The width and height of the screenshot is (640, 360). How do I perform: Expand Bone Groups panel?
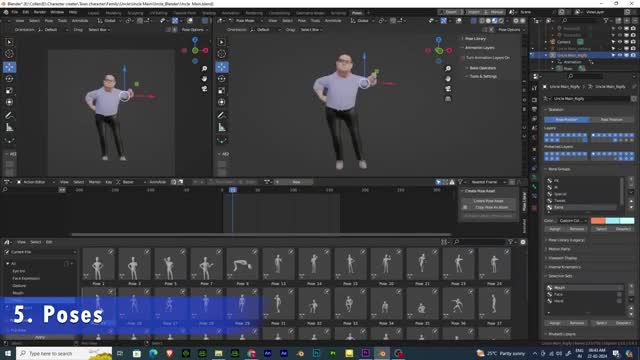click(x=559, y=169)
